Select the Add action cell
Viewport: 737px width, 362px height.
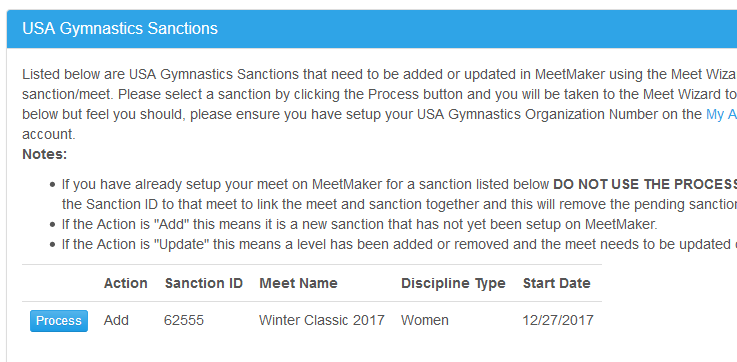[x=116, y=320]
